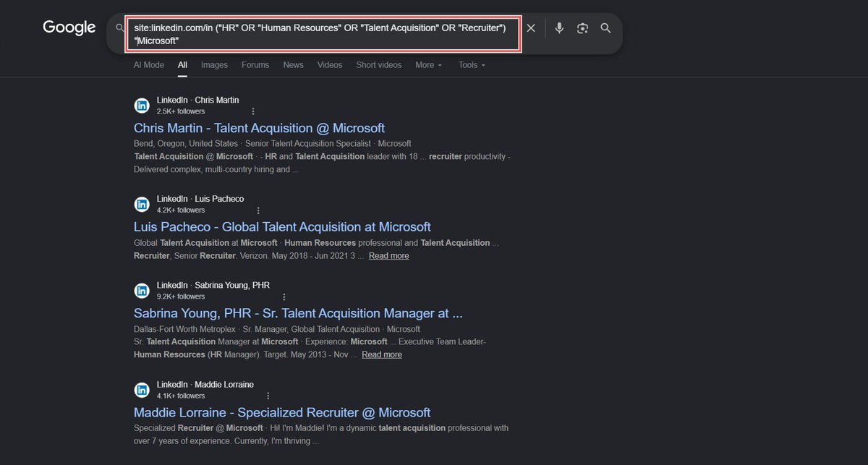
Task: Open Google Lens image search icon
Action: pyautogui.click(x=582, y=28)
